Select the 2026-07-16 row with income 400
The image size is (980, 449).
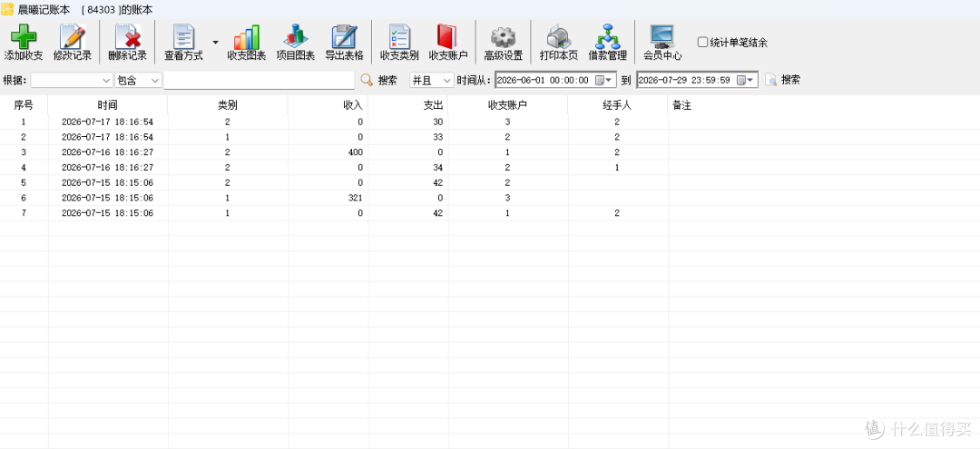(490, 152)
